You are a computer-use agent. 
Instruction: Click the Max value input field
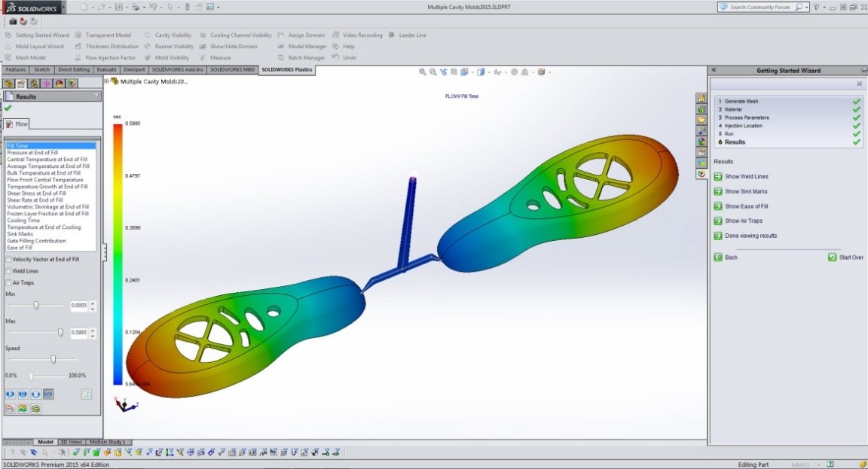(79, 333)
